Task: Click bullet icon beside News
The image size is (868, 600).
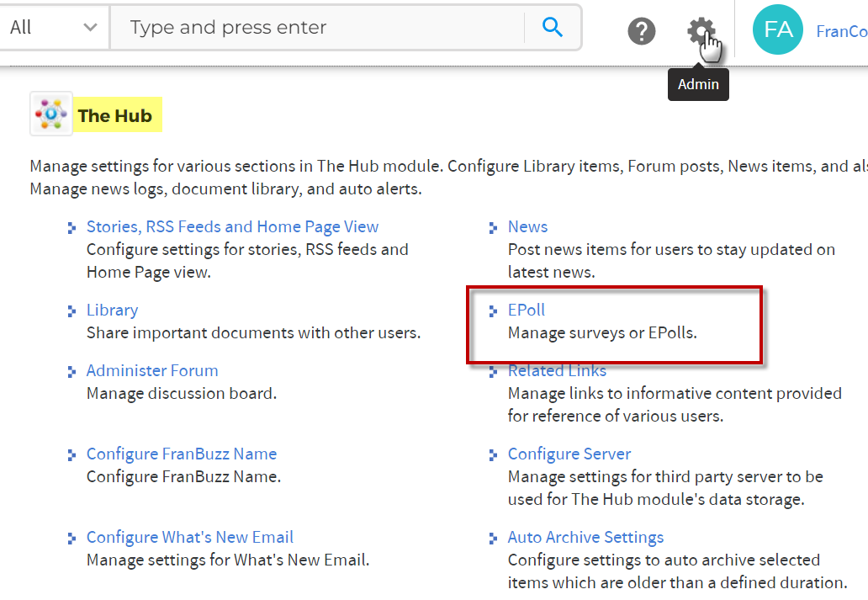Action: coord(493,228)
